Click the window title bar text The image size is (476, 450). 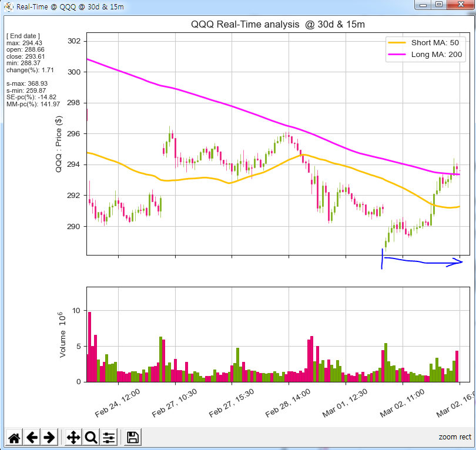pyautogui.click(x=70, y=6)
